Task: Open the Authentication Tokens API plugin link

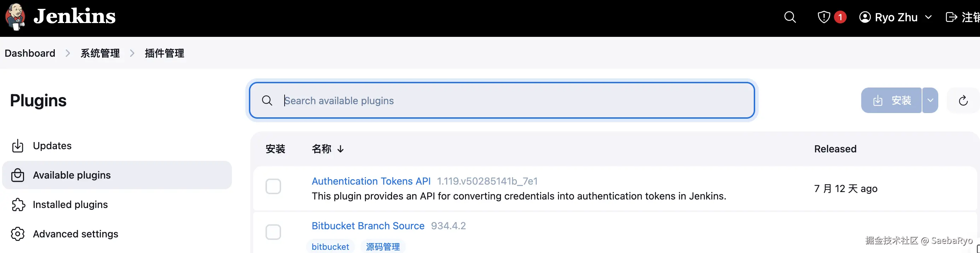Action: point(371,181)
